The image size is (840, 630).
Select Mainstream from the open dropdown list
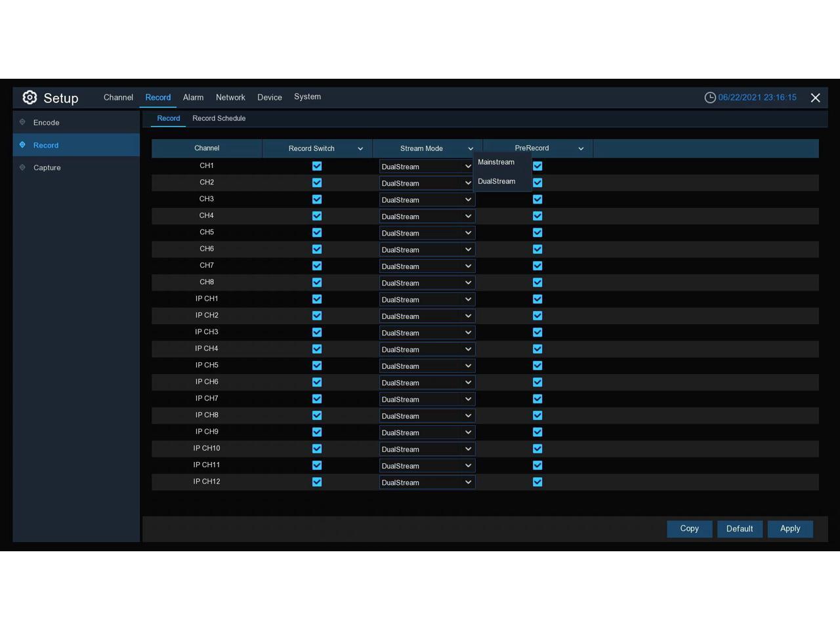[x=496, y=162]
